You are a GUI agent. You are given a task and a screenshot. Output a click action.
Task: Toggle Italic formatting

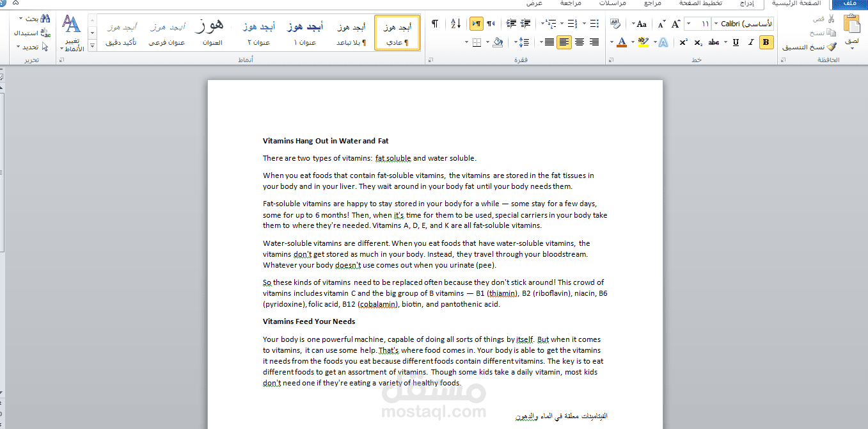tap(750, 42)
